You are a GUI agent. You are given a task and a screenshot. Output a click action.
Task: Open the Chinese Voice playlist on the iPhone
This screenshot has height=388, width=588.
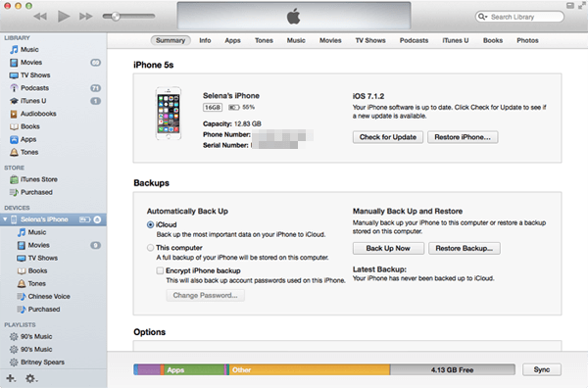[x=43, y=296]
